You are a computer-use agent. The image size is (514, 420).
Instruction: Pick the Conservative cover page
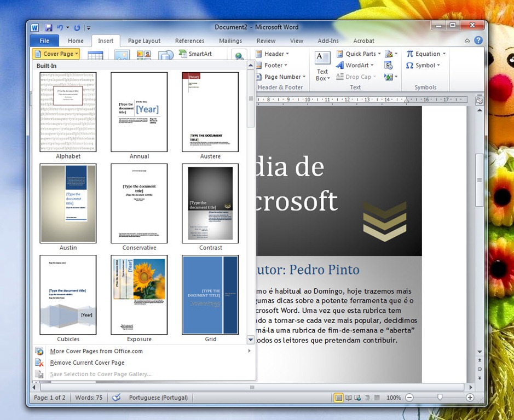139,203
